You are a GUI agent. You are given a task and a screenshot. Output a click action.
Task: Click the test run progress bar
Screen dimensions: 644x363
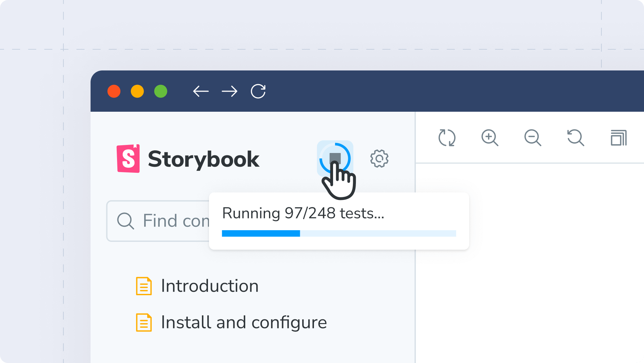(x=339, y=233)
